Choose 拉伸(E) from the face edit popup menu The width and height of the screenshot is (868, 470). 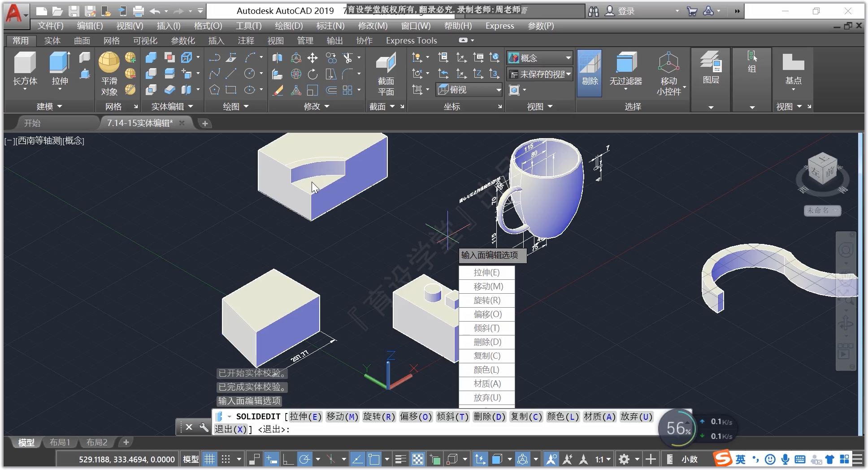point(486,272)
